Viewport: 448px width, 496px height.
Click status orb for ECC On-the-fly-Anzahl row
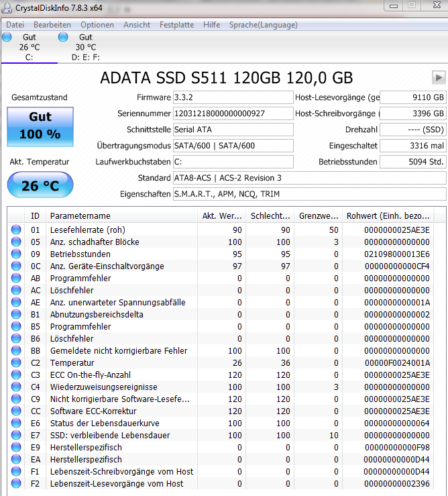pyautogui.click(x=16, y=375)
